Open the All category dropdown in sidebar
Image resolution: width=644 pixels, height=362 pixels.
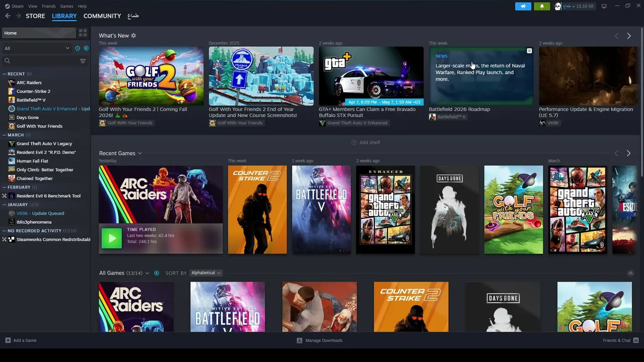click(37, 48)
